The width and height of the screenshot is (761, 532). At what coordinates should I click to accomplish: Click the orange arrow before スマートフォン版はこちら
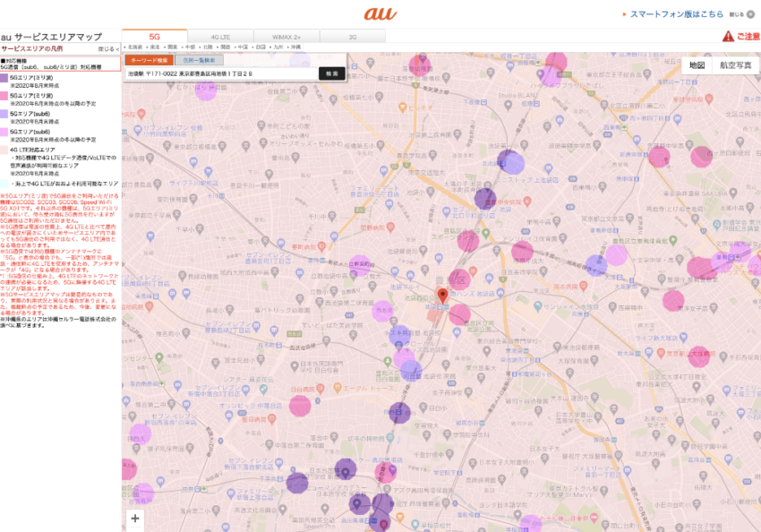pos(624,14)
